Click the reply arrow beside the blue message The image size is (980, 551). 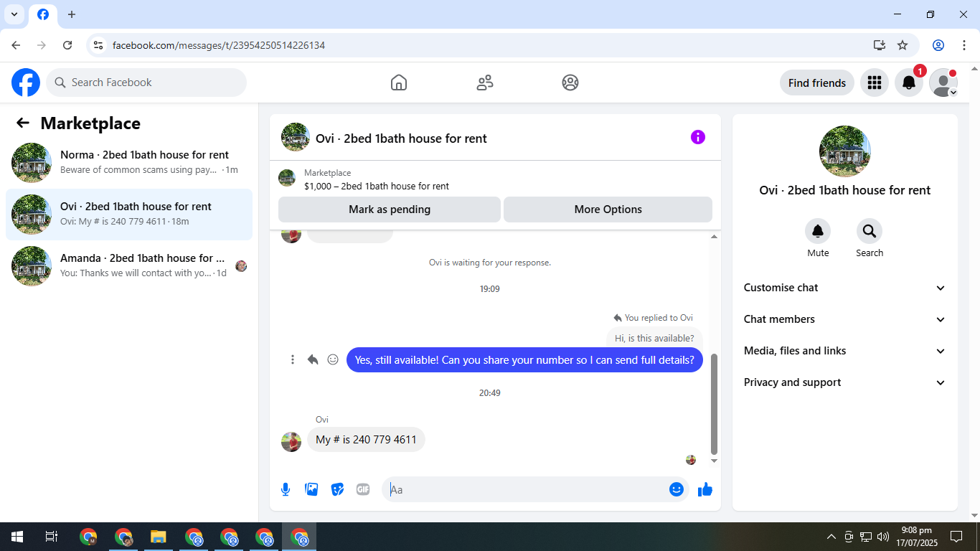click(313, 359)
